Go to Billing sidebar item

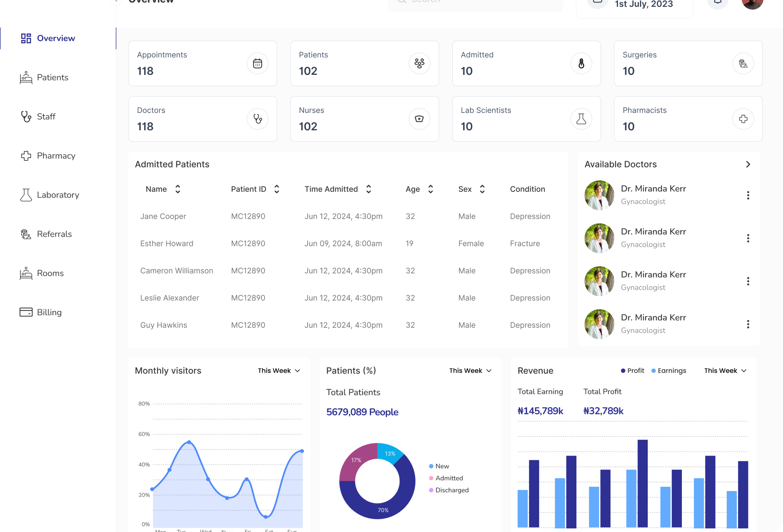point(49,312)
